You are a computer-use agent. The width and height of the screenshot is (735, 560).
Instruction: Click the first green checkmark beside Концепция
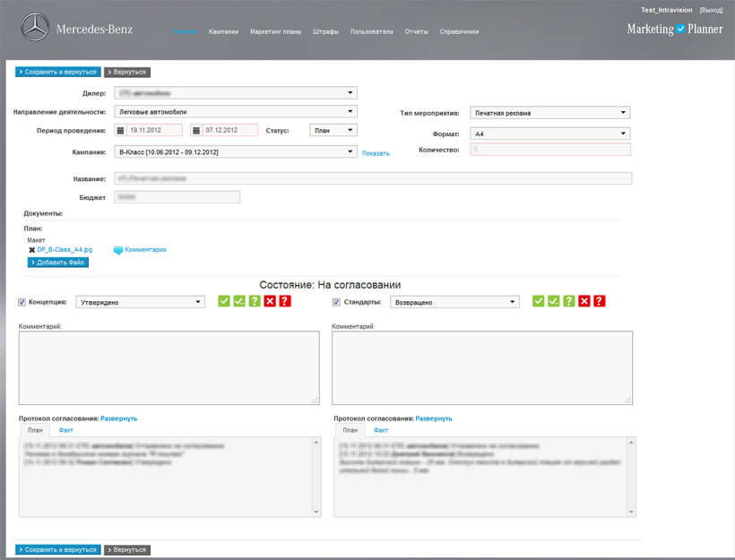(224, 301)
